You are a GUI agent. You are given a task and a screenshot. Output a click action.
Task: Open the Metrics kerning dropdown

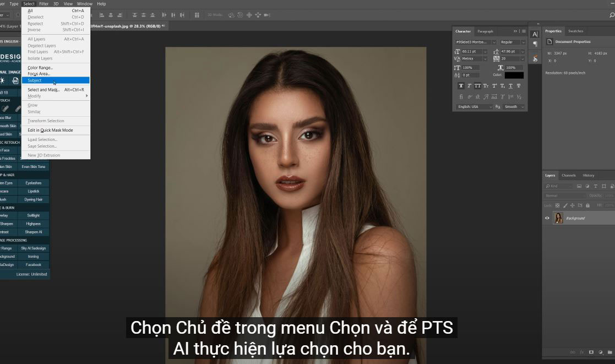485,59
